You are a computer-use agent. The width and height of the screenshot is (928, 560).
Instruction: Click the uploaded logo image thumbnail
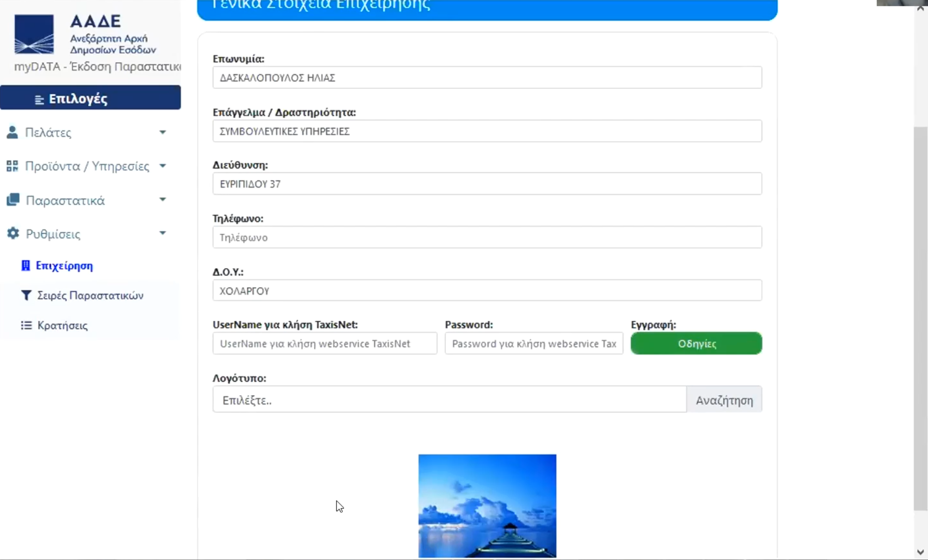click(x=487, y=506)
